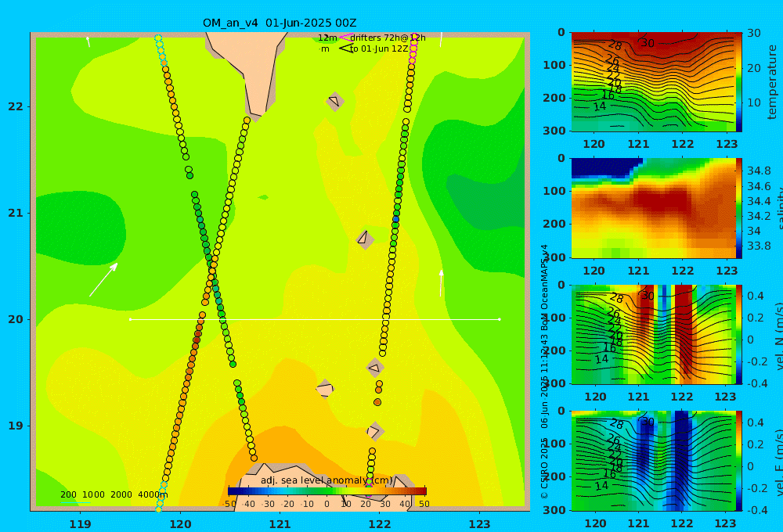The height and width of the screenshot is (532, 783).
Task: Open the vel. N velocity section panel
Action: [x=654, y=334]
